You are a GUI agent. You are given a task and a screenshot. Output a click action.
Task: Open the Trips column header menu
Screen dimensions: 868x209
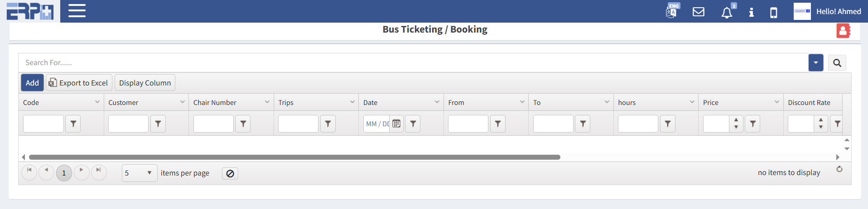click(352, 102)
